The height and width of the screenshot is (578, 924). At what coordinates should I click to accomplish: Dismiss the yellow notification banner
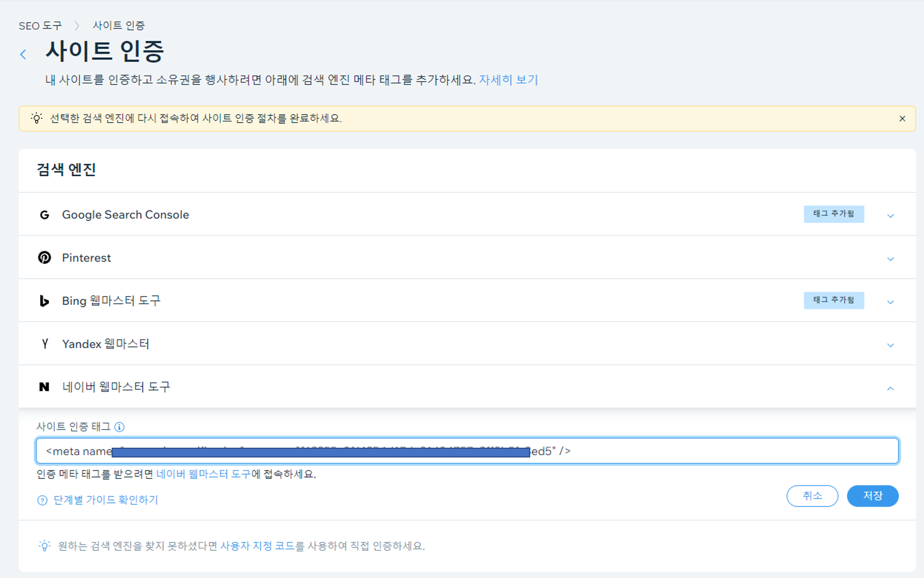[x=902, y=118]
